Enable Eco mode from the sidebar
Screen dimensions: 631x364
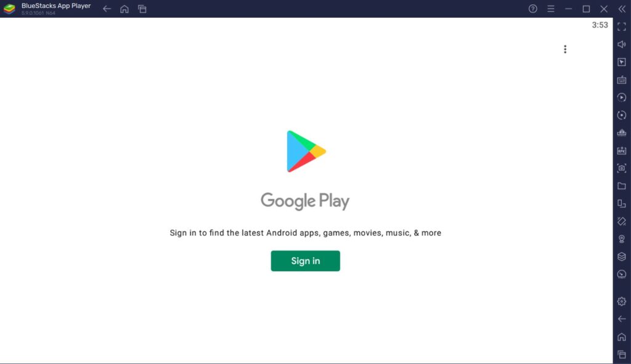tap(621, 257)
